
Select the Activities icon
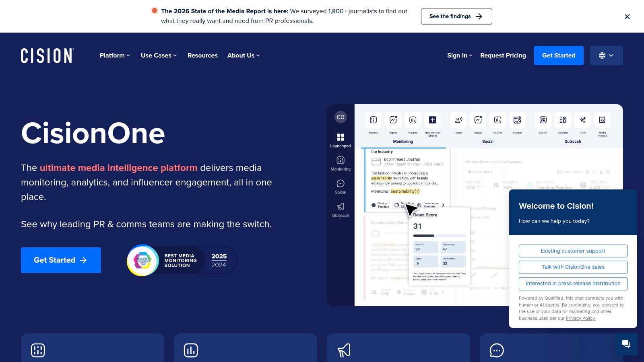(x=563, y=120)
